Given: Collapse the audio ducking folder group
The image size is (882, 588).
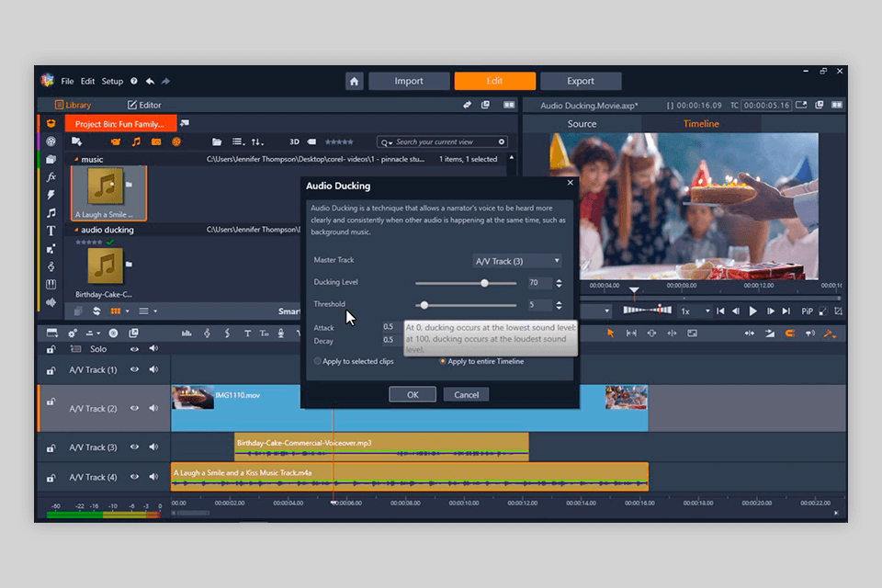Looking at the screenshot, I should (x=76, y=230).
